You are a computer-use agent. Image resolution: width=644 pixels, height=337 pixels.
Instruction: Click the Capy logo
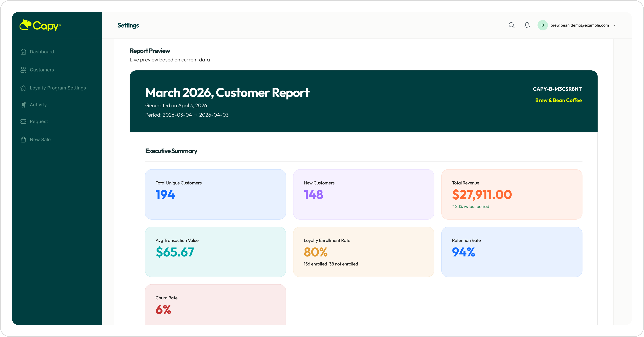click(40, 25)
